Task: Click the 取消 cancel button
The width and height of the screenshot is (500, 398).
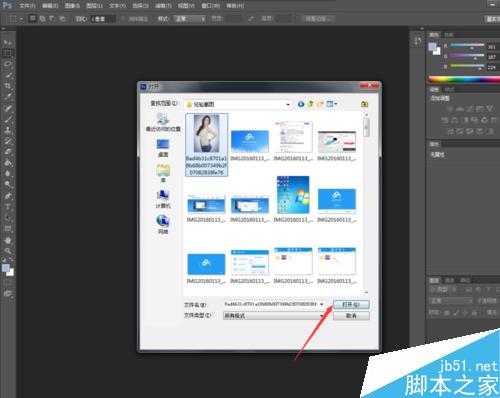Action: [x=351, y=315]
